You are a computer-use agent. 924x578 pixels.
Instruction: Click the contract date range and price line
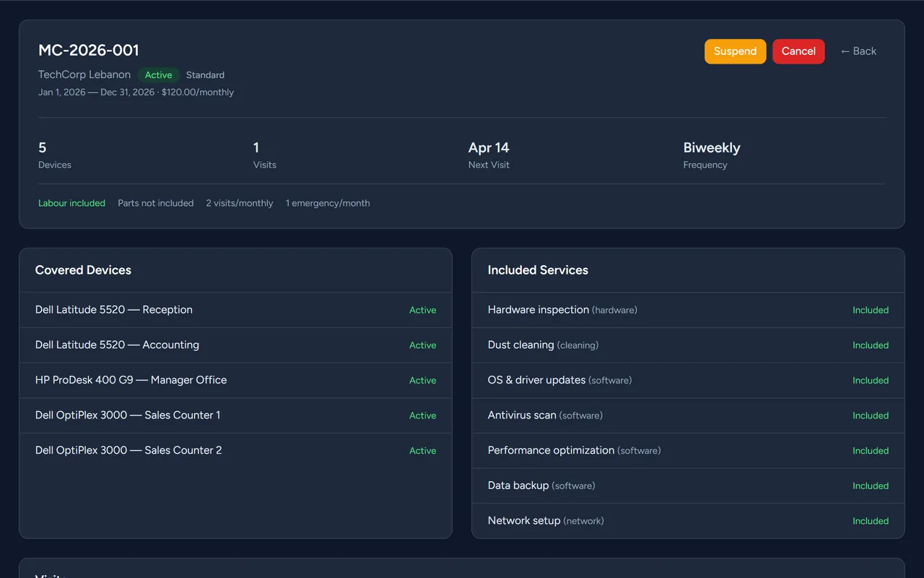click(136, 92)
